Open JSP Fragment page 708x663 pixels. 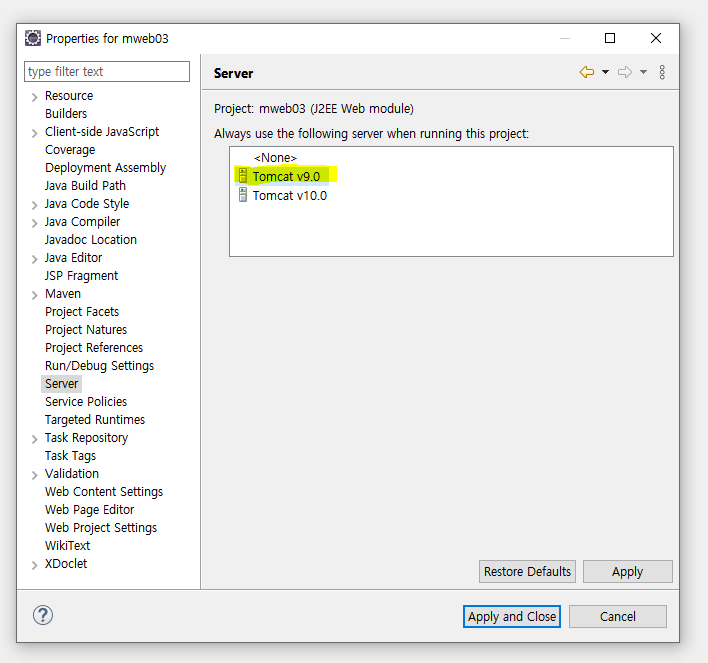[x=81, y=276]
